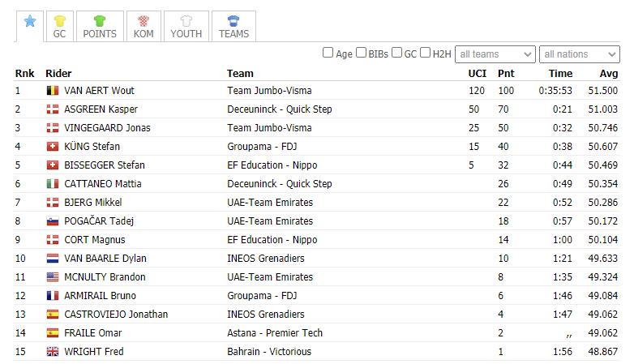Screen dimensions: 634x364
Task: Open the all nations dropdown
Action: [580, 54]
